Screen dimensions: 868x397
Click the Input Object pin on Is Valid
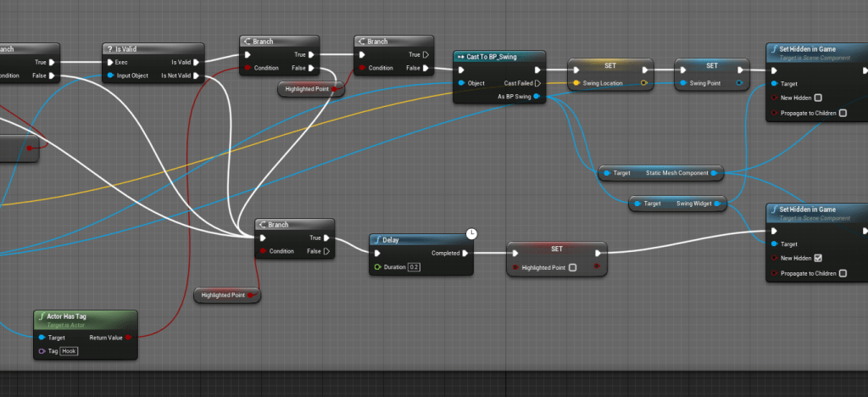pos(110,76)
